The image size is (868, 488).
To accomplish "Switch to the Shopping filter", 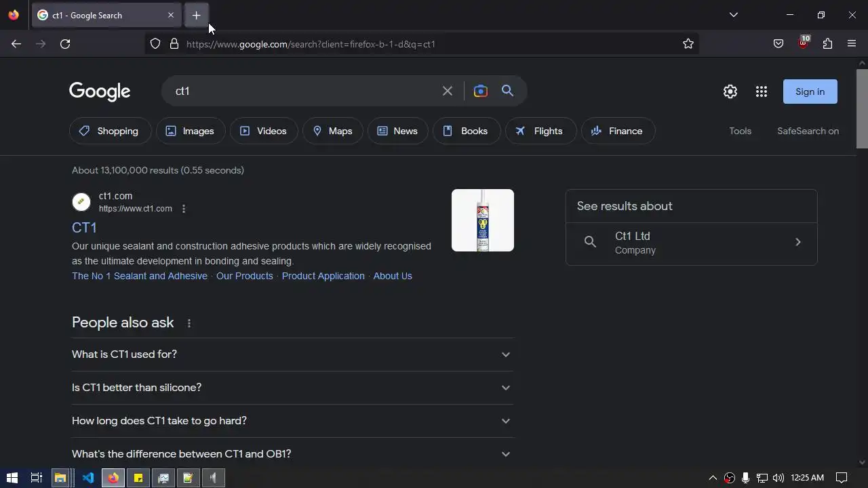I will pyautogui.click(x=109, y=131).
